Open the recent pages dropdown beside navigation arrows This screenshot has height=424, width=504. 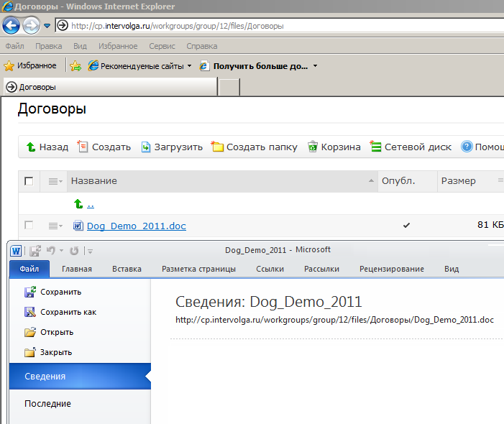pos(47,26)
